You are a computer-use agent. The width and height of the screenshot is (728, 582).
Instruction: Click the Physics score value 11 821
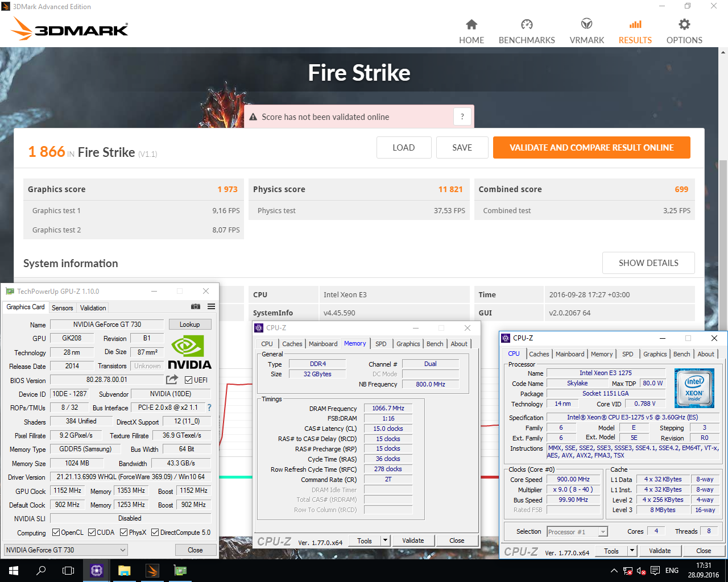450,189
